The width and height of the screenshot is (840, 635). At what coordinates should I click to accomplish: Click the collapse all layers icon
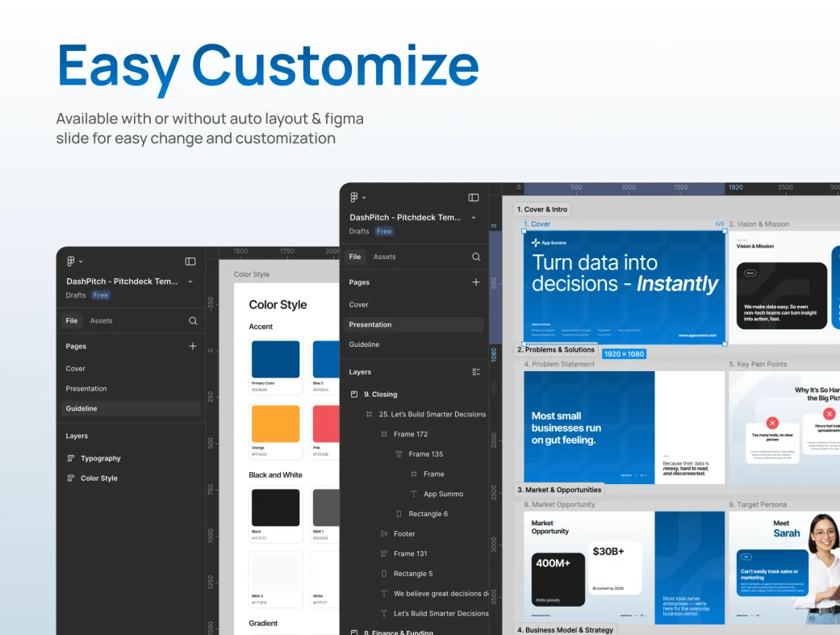click(476, 372)
